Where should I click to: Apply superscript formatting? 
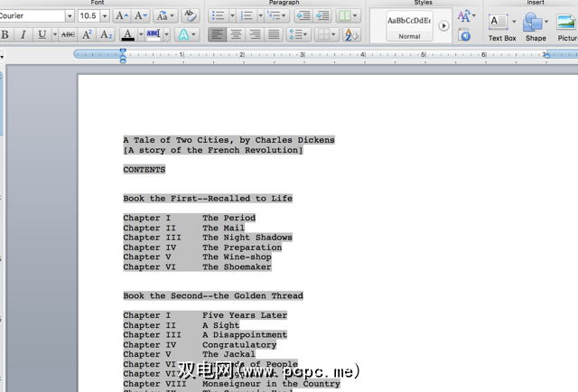87,34
